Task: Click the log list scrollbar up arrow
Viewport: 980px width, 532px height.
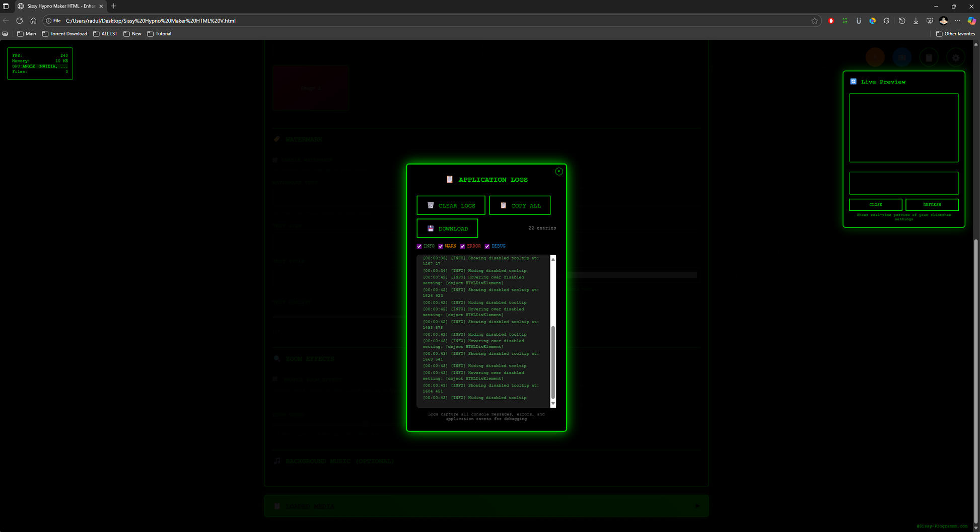Action: (x=553, y=259)
